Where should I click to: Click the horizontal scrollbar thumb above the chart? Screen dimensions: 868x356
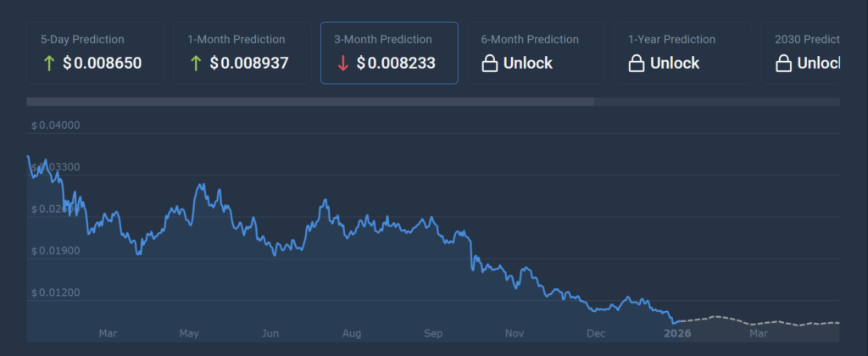pyautogui.click(x=310, y=102)
